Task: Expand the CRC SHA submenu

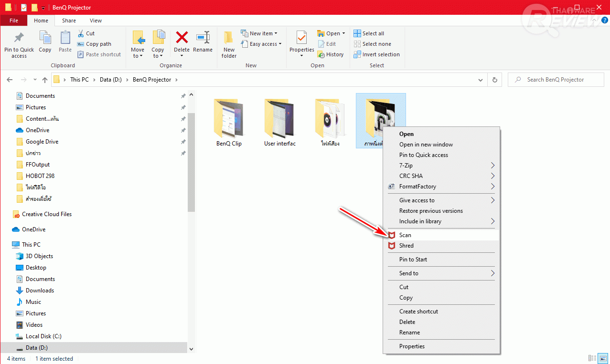Action: coord(441,176)
